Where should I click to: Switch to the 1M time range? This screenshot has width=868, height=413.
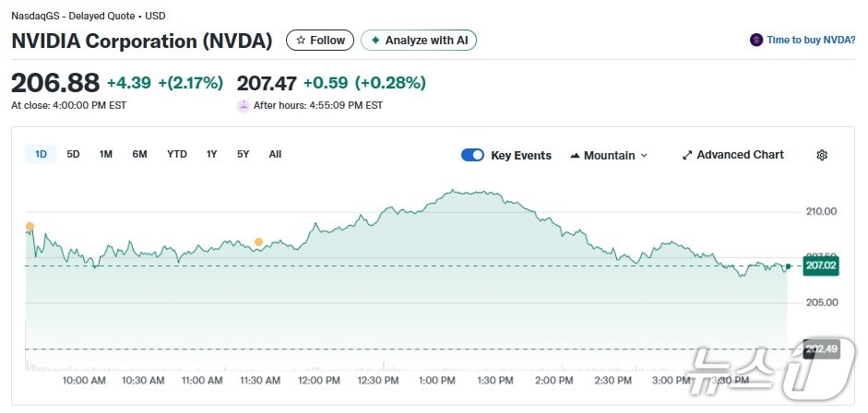coord(106,154)
